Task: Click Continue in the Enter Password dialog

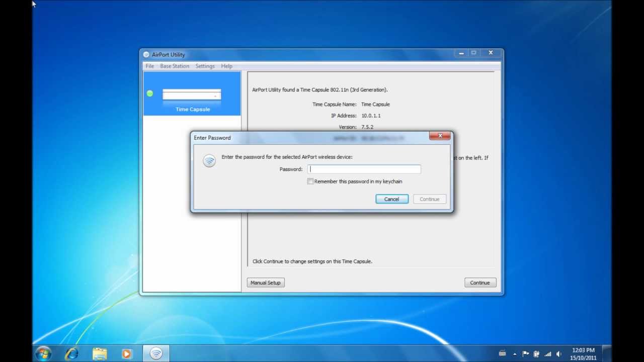Action: (430, 199)
